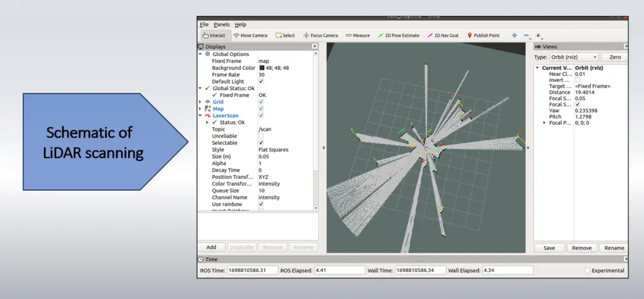Collapse the LaserScan display item
Image resolution: width=644 pixels, height=299 pixels.
201,116
